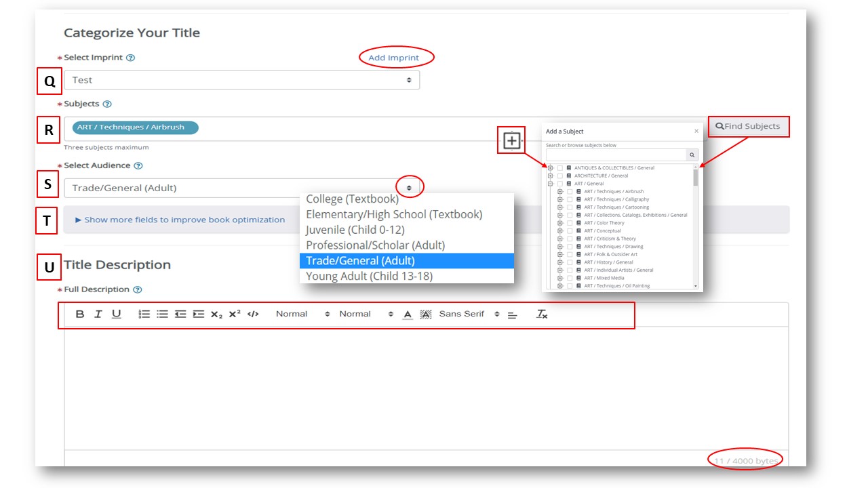Choose Juvenile (Child 0-12) audience
This screenshot has width=868, height=488.
click(407, 230)
